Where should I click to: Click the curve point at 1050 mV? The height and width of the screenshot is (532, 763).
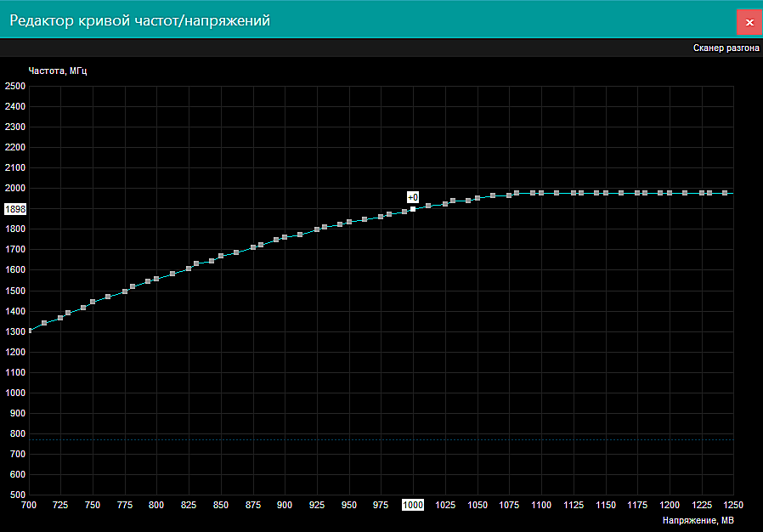point(478,198)
